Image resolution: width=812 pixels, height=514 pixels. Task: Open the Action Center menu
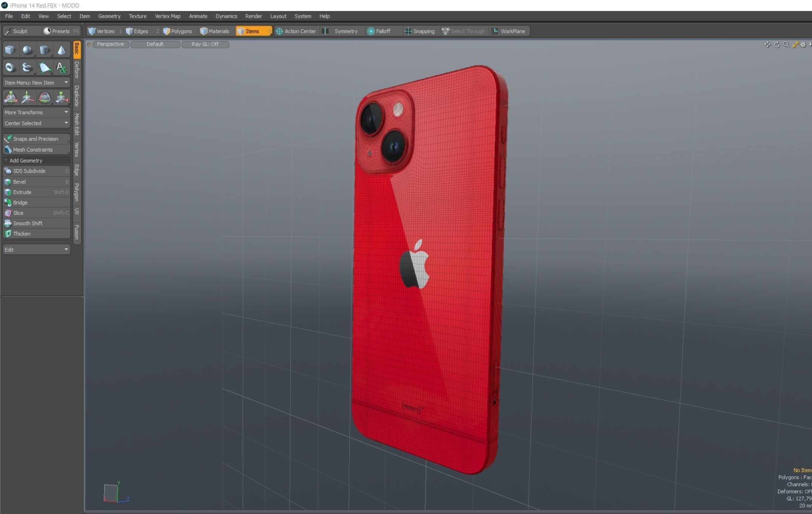pos(296,31)
